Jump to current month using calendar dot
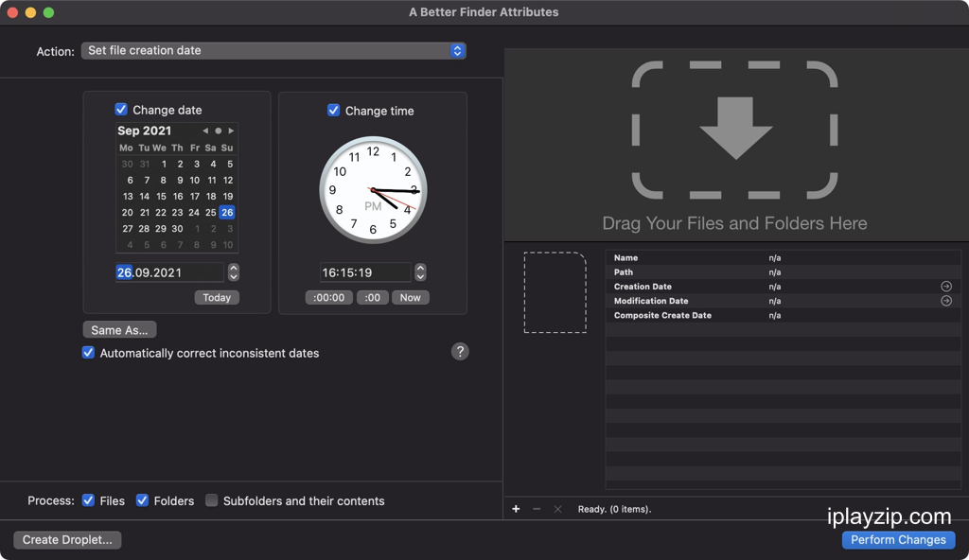The height and width of the screenshot is (560, 969). coord(219,131)
